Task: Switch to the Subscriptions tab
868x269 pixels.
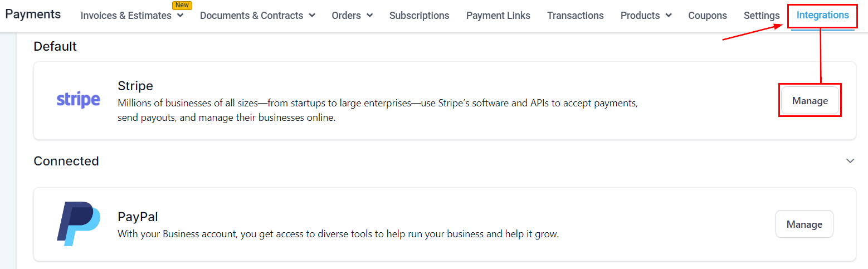Action: 419,16
